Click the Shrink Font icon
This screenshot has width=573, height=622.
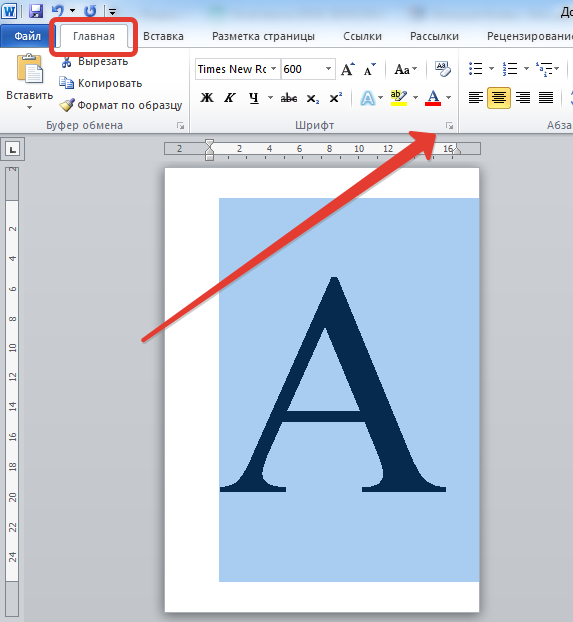coord(369,69)
